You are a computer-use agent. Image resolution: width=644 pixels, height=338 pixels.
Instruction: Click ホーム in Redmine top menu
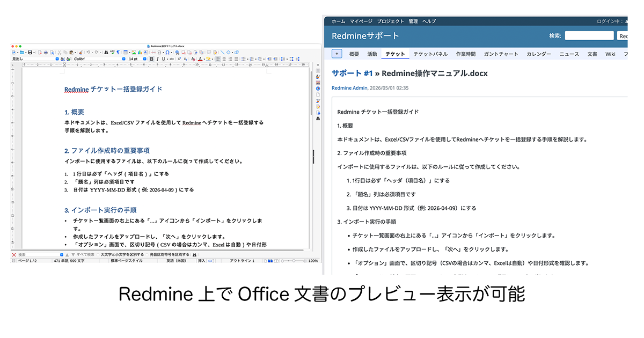(338, 21)
